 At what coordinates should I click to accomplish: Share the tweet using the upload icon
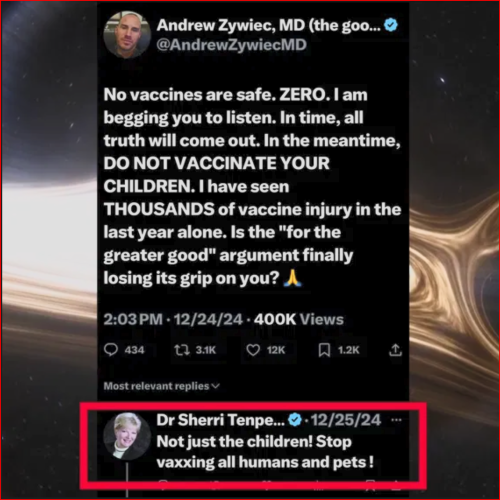395,350
